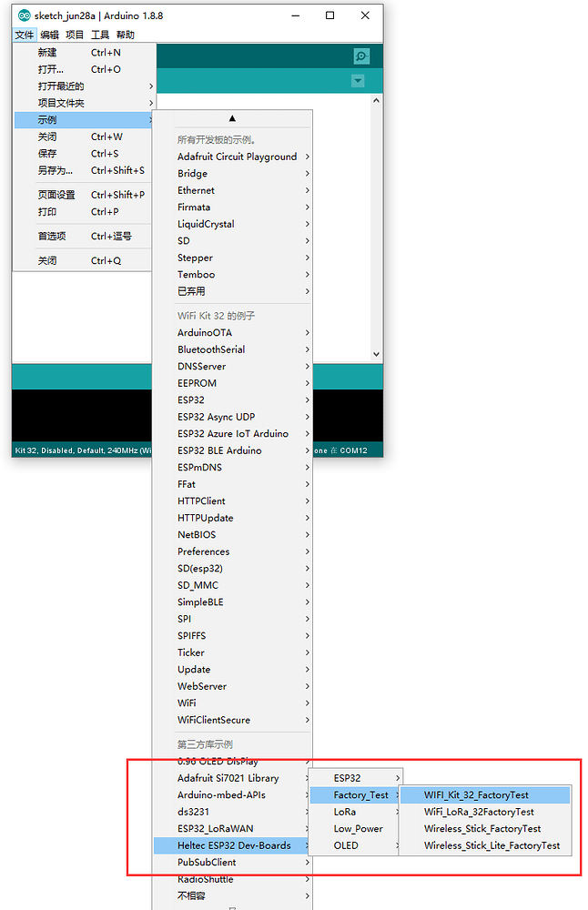Expand the Adafruit Circuit Playground examples

pyautogui.click(x=237, y=157)
